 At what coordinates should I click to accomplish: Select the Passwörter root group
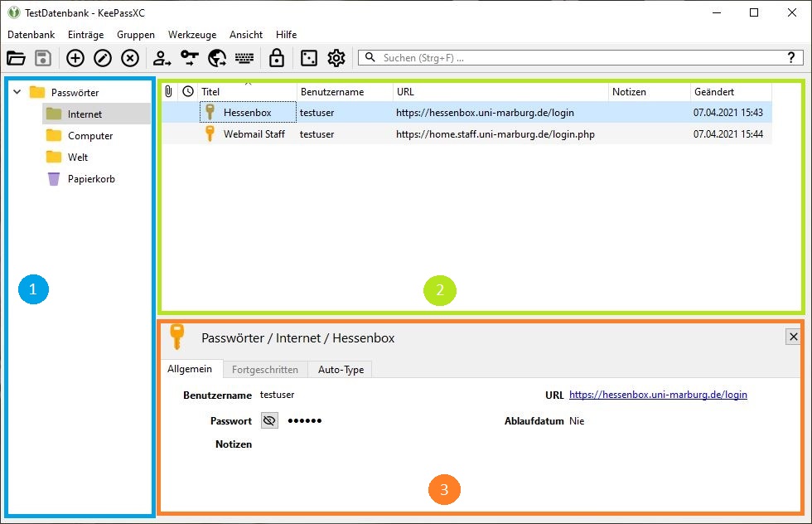[x=75, y=93]
